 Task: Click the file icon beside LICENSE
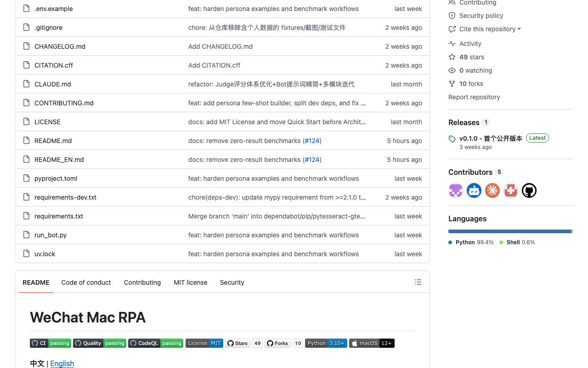(27, 122)
